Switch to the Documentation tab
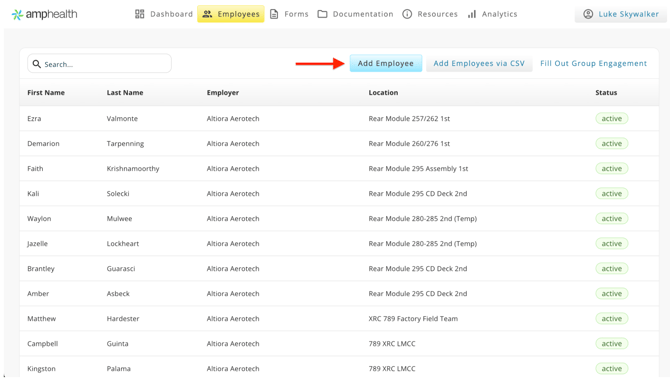The height and width of the screenshot is (379, 670). coord(355,14)
